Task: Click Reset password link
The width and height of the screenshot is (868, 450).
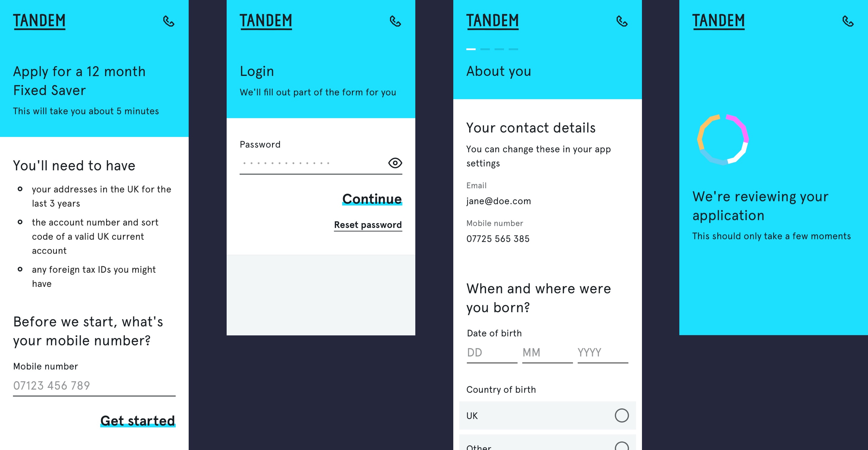Action: tap(367, 224)
